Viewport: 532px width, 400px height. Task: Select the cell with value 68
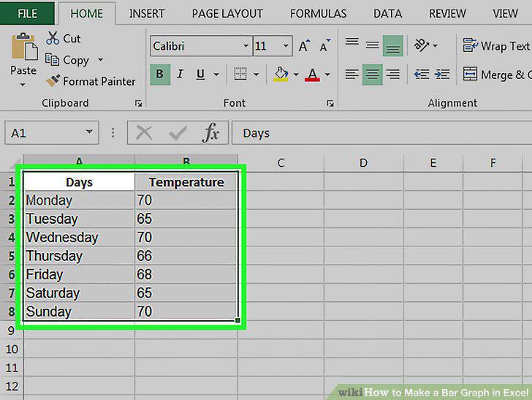coord(186,274)
